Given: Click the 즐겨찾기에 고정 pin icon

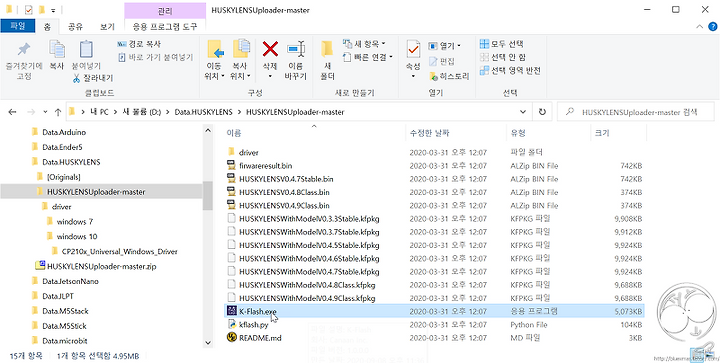Looking at the screenshot, I should pyautogui.click(x=23, y=50).
